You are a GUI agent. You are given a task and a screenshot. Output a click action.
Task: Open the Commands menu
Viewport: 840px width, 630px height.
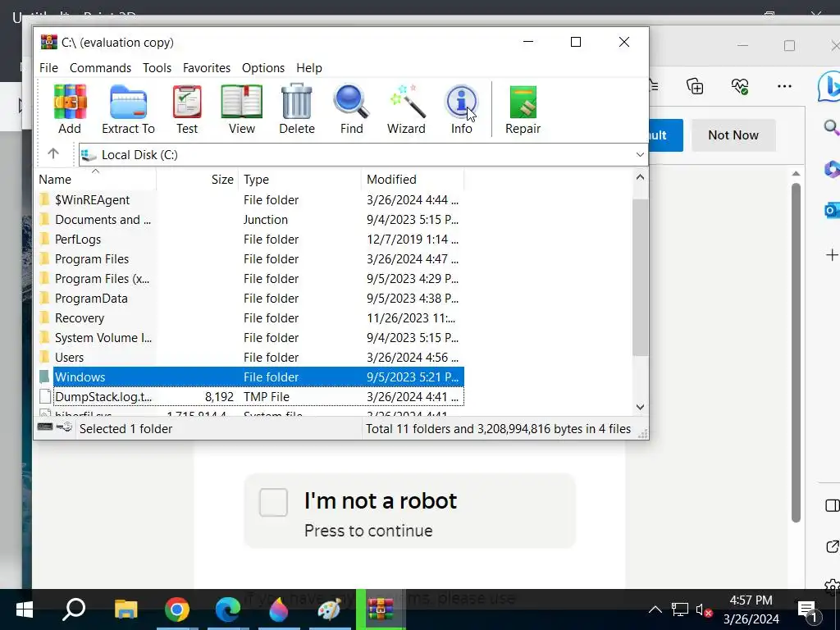[100, 68]
